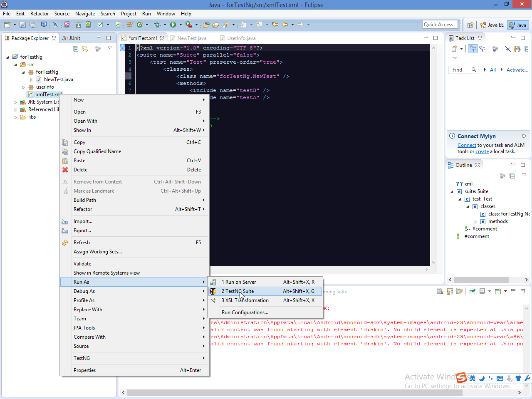Screen dimensions: 532x399
Task: Click the Android SDK Manager icon
Action: click(x=78, y=25)
